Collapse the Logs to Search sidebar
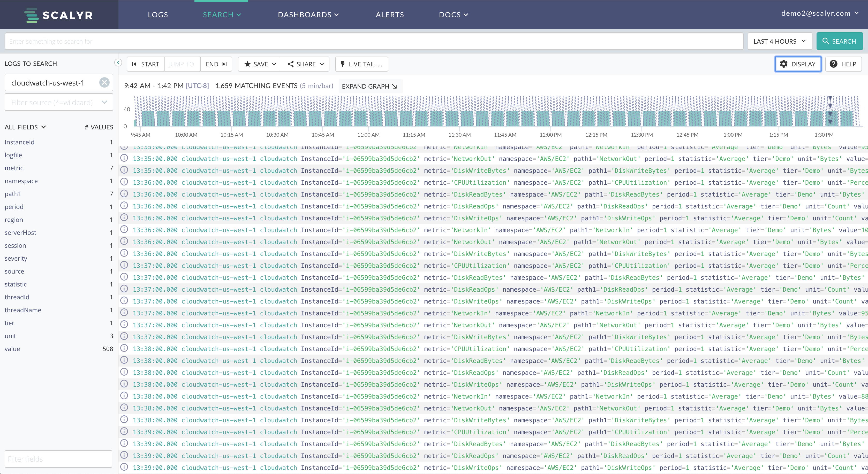 click(x=118, y=63)
